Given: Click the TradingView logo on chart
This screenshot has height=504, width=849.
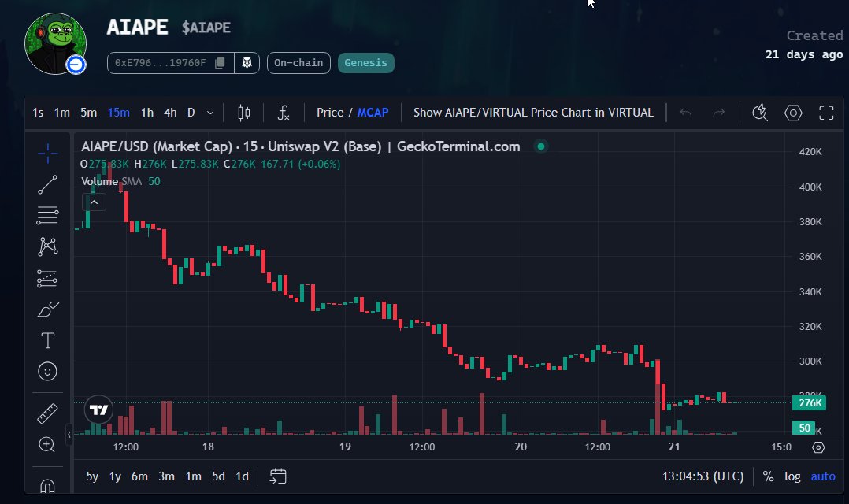Looking at the screenshot, I should pyautogui.click(x=98, y=409).
